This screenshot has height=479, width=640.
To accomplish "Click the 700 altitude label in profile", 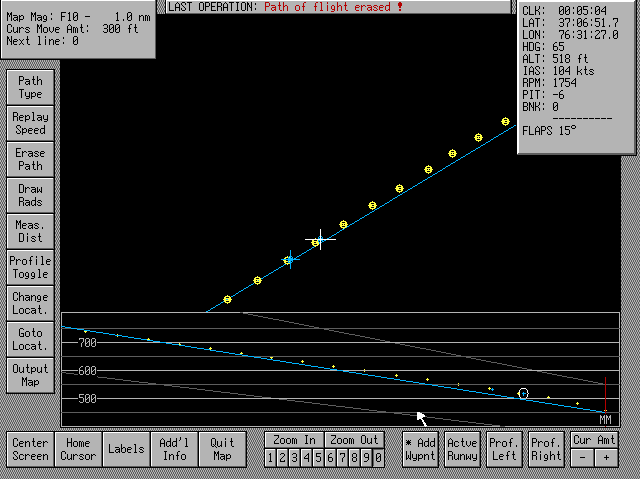I will pos(88,343).
